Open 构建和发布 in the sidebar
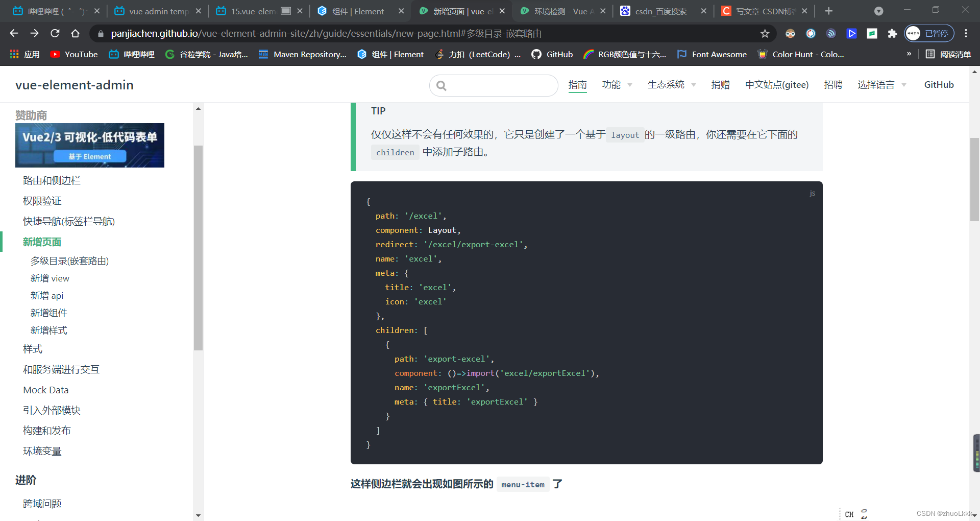 pos(46,431)
